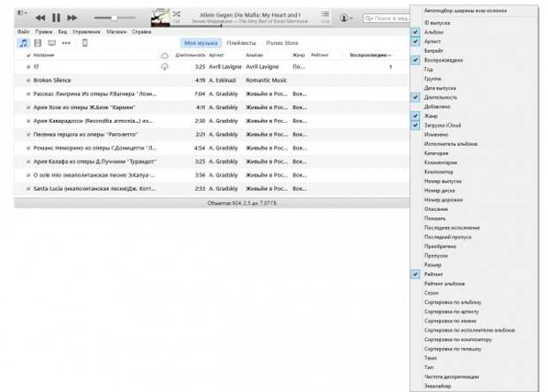Download song 17 from iCloud
The height and width of the screenshot is (392, 548).
[x=164, y=67]
